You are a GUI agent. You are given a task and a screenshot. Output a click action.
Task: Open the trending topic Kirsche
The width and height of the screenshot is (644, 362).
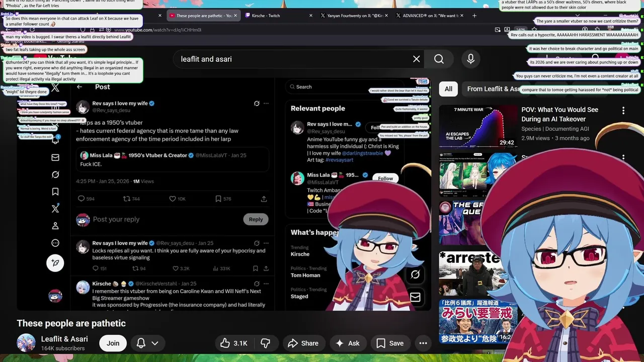300,254
